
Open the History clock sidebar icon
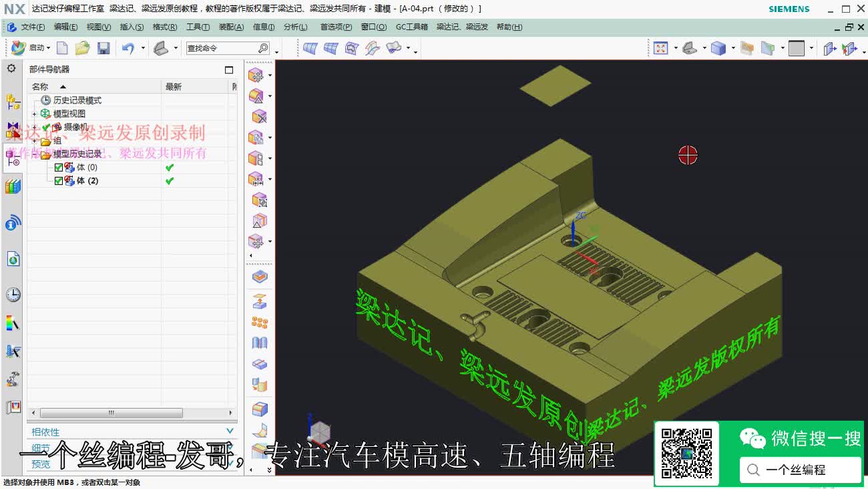click(13, 295)
